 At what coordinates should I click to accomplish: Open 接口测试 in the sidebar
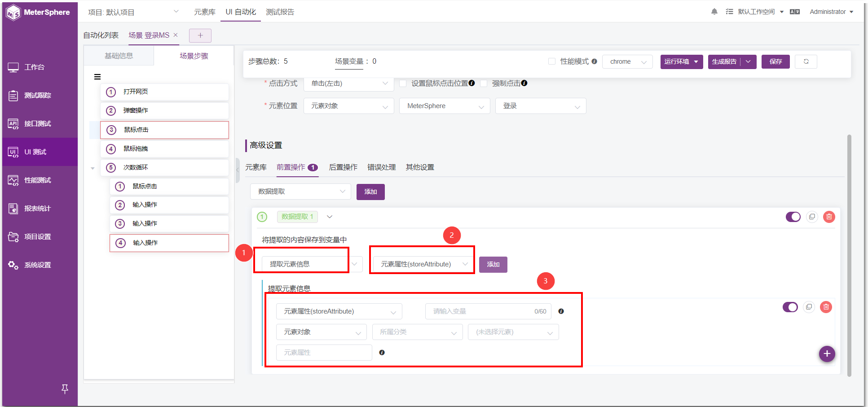(40, 124)
